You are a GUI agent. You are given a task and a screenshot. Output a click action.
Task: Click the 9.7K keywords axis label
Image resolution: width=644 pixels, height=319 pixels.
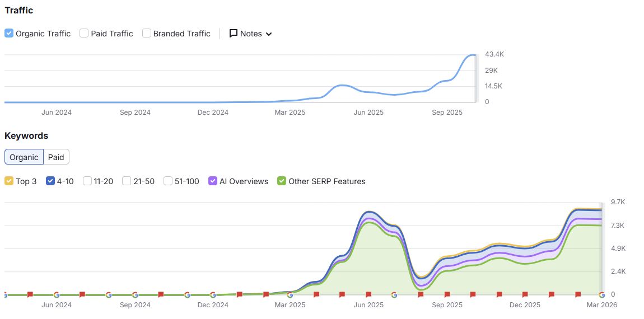point(618,202)
